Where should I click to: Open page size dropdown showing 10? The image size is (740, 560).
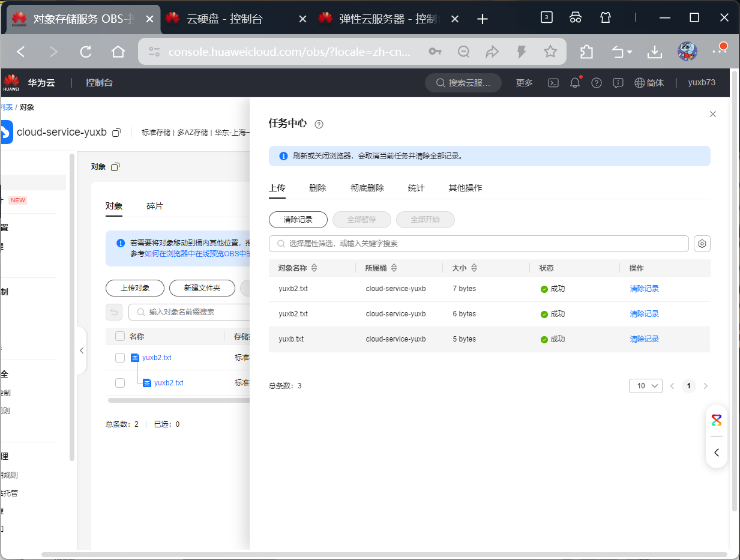tap(646, 386)
